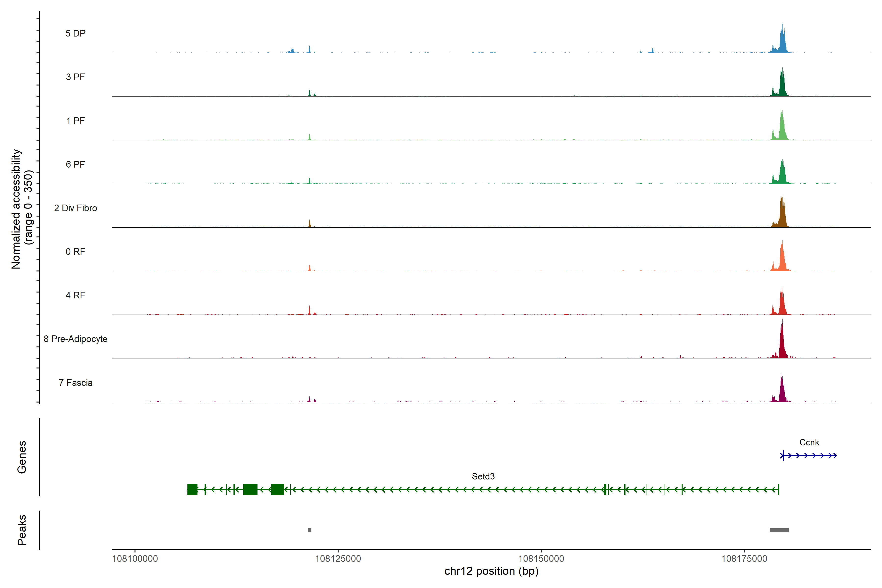Click the small gray peak marker
This screenshot has height=588, width=882.
pyautogui.click(x=309, y=530)
